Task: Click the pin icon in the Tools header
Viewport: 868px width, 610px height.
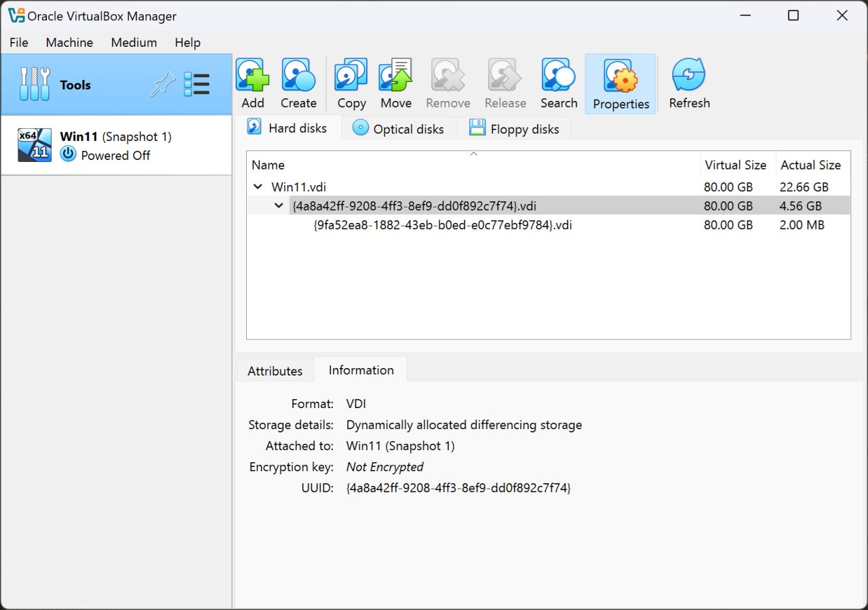Action: (x=162, y=84)
